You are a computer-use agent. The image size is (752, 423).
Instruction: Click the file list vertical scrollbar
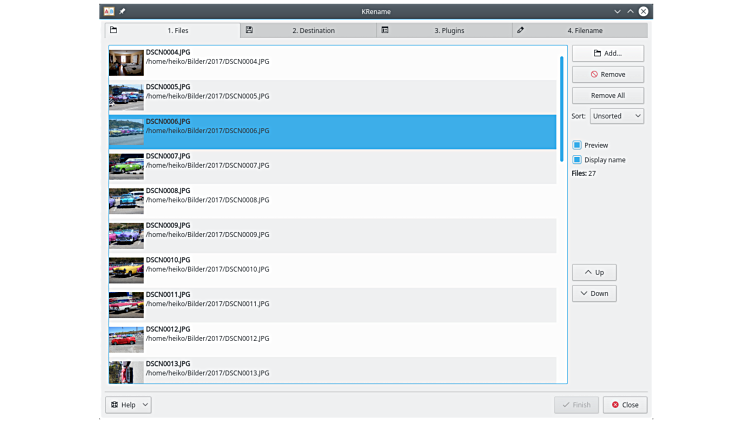click(562, 100)
